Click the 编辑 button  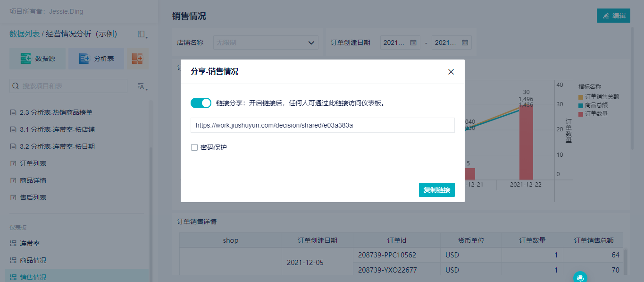coord(613,16)
